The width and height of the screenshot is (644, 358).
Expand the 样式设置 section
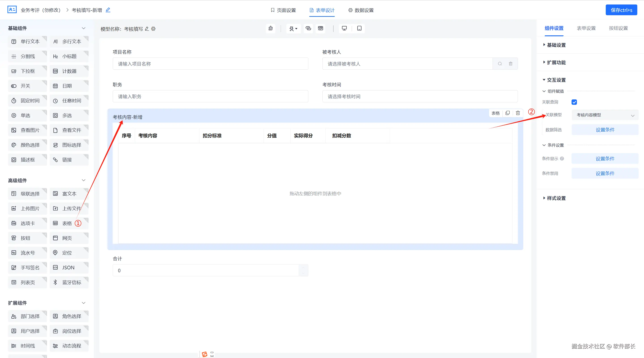[556, 198]
